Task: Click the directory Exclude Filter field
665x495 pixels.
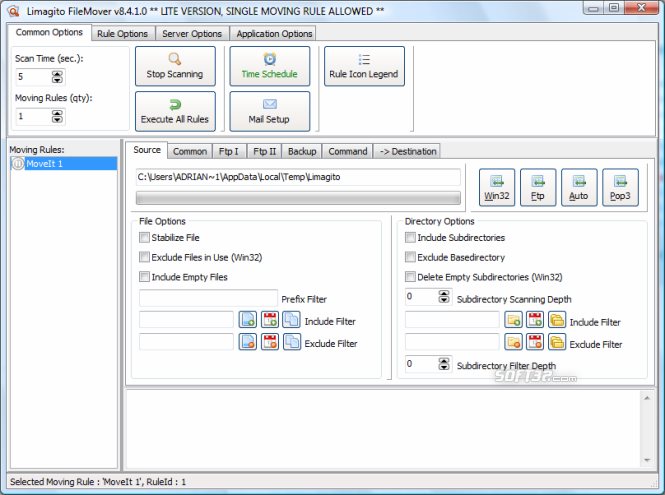Action: click(x=452, y=342)
